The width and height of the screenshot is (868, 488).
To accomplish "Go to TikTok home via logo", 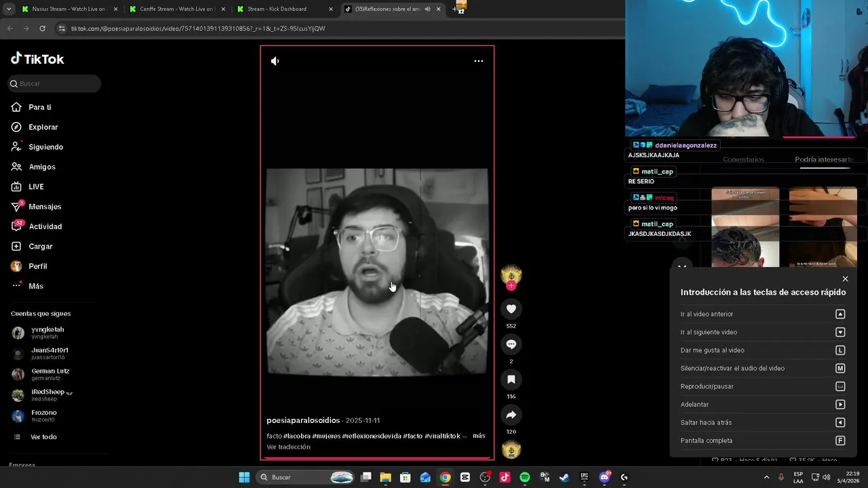I will 37,59.
